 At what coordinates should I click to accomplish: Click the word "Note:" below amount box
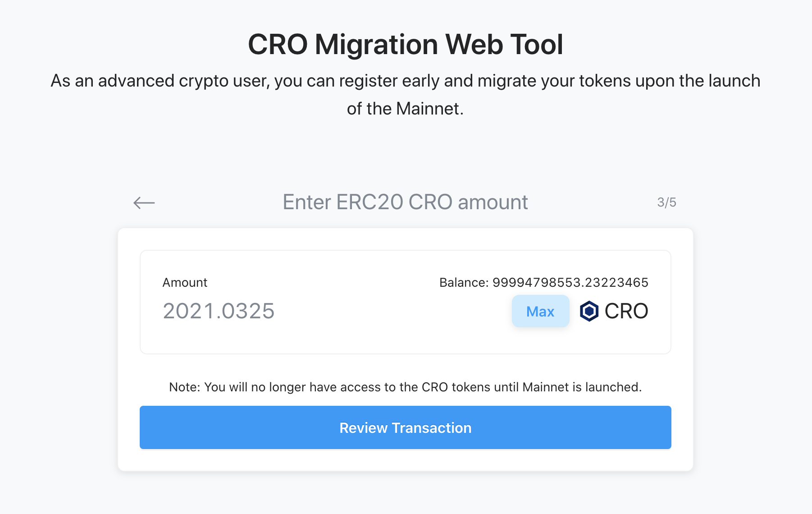(184, 387)
